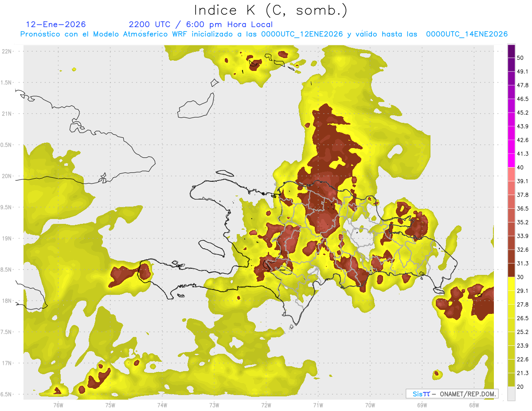This screenshot has height=411, width=532.
Task: Click the 'ONAMET/REP.DOM.' credit label
Action: 468,394
